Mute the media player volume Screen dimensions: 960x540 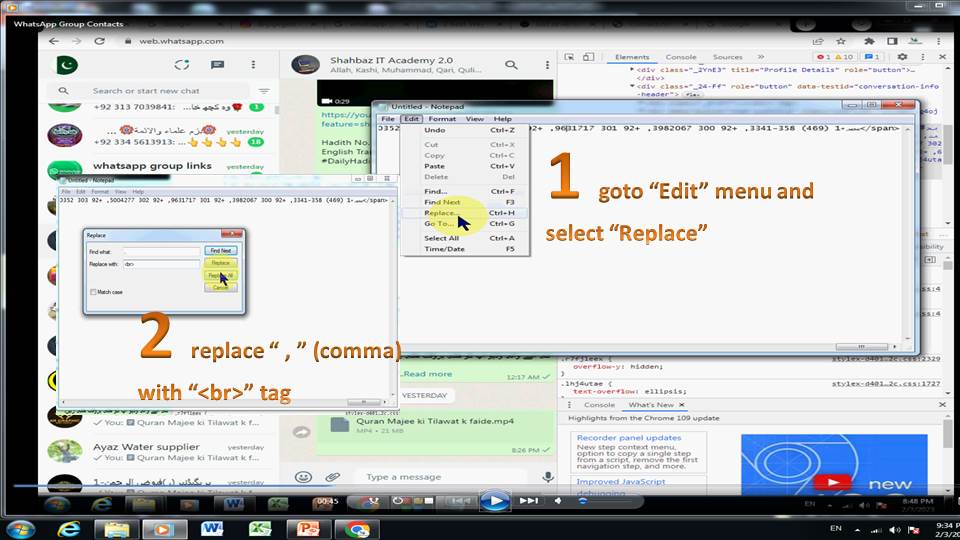pyautogui.click(x=558, y=501)
